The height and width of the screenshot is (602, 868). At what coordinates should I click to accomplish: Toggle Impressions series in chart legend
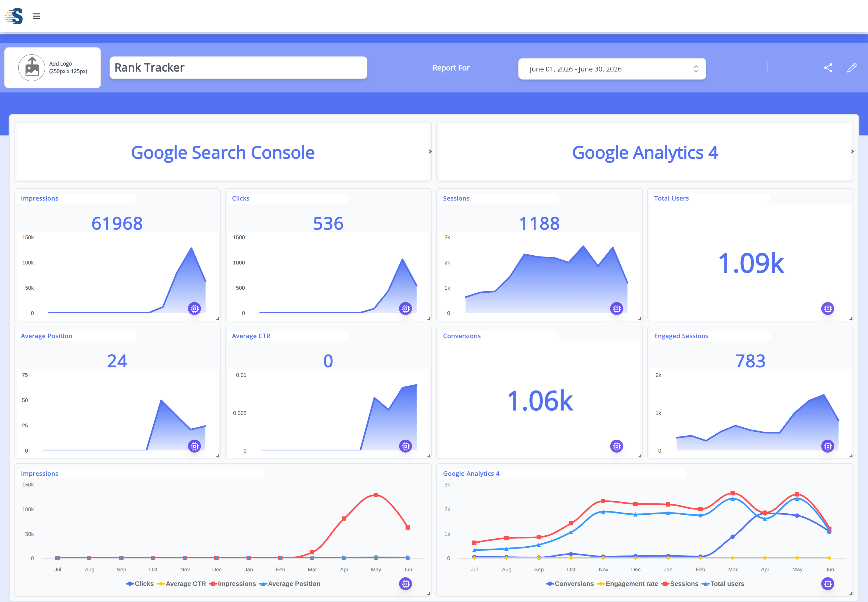(233, 584)
